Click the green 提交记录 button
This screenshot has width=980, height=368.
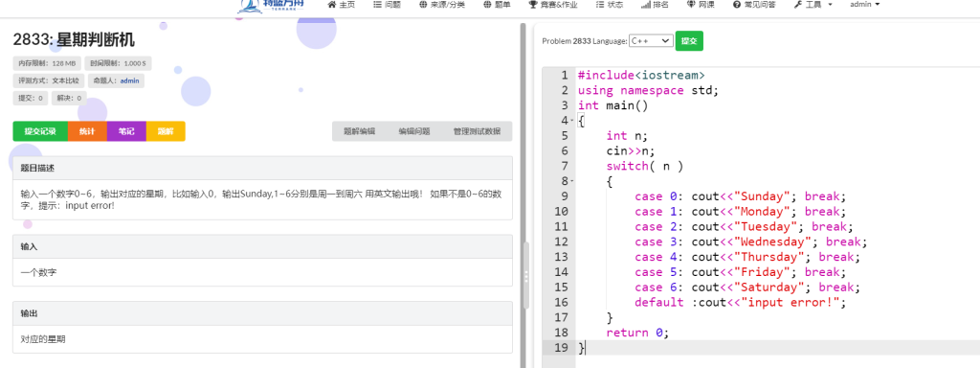(x=40, y=131)
